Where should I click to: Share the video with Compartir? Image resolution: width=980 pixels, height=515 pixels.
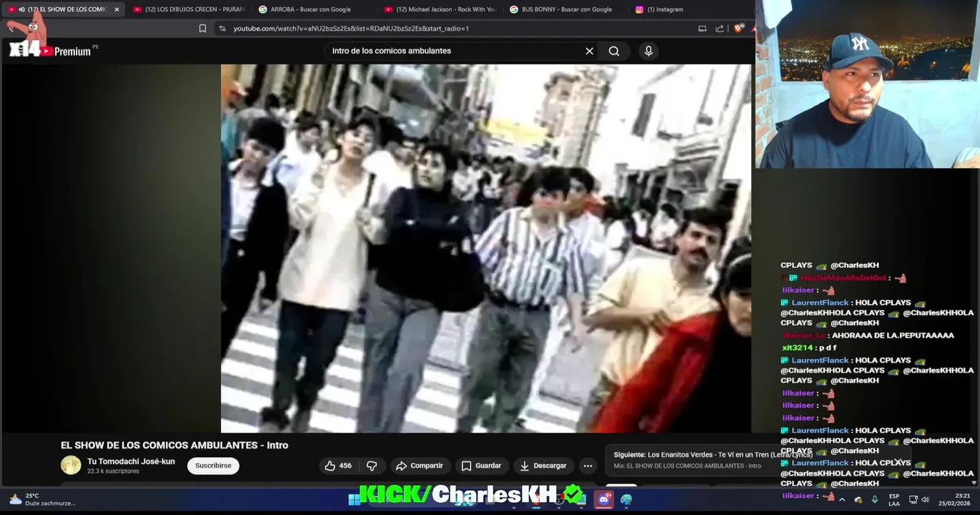[420, 466]
